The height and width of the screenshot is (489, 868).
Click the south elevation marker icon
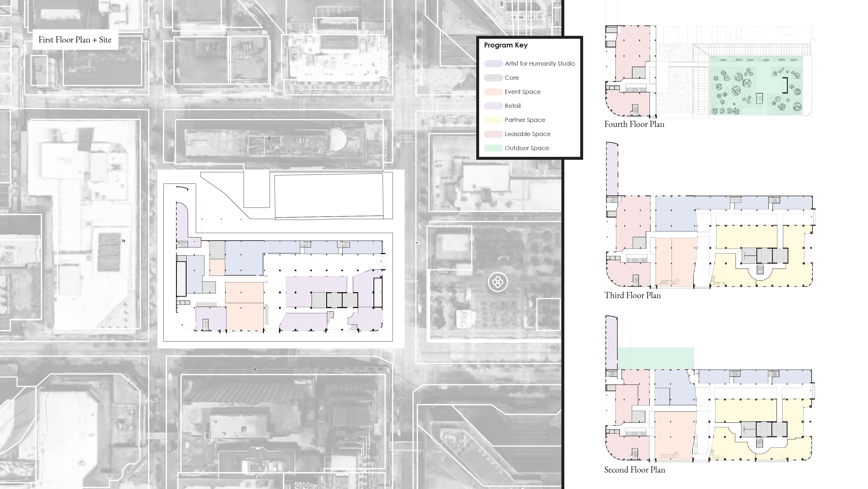(x=255, y=370)
